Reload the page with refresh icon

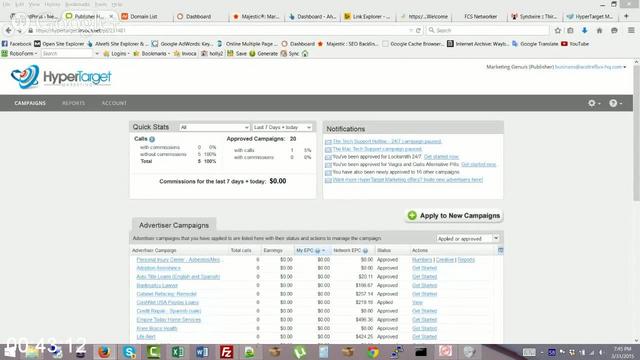point(418,30)
